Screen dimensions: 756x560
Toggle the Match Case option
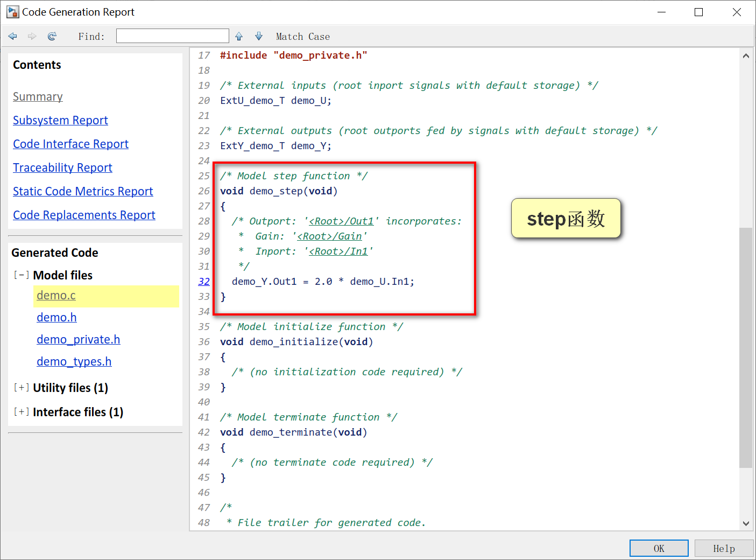click(303, 37)
